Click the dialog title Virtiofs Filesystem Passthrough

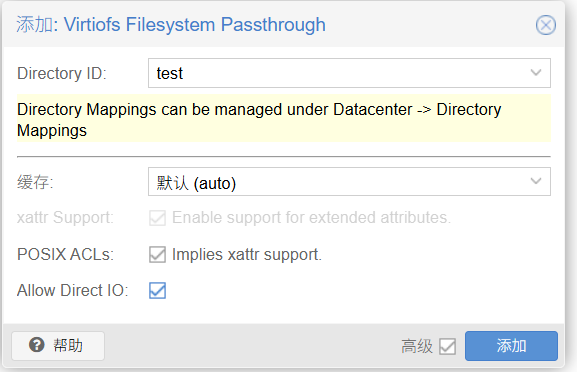tap(195, 25)
